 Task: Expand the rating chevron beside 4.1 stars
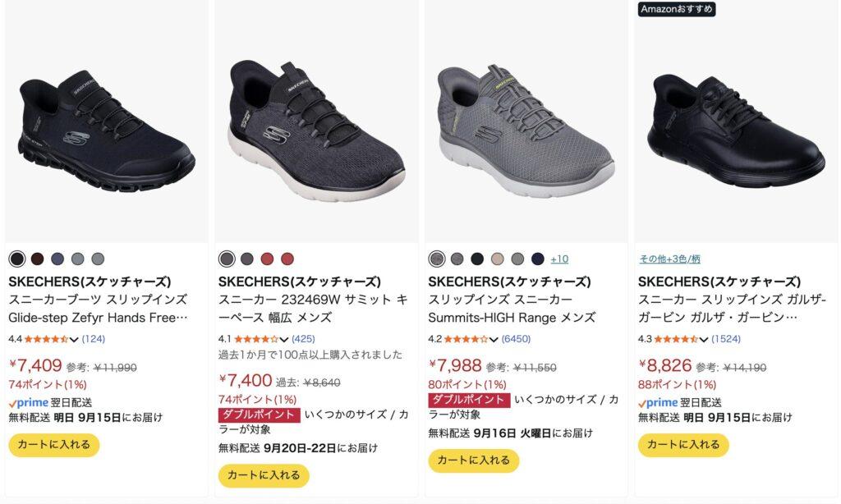[283, 339]
